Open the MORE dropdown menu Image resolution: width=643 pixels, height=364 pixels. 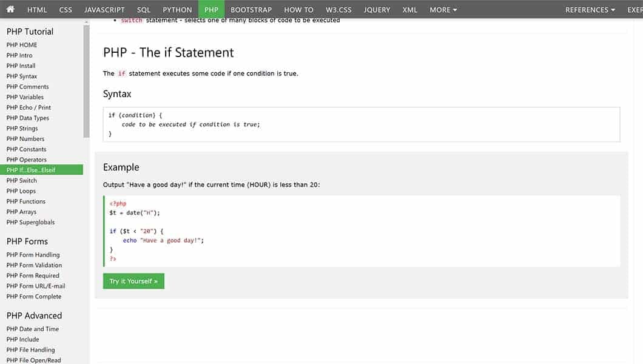442,9
